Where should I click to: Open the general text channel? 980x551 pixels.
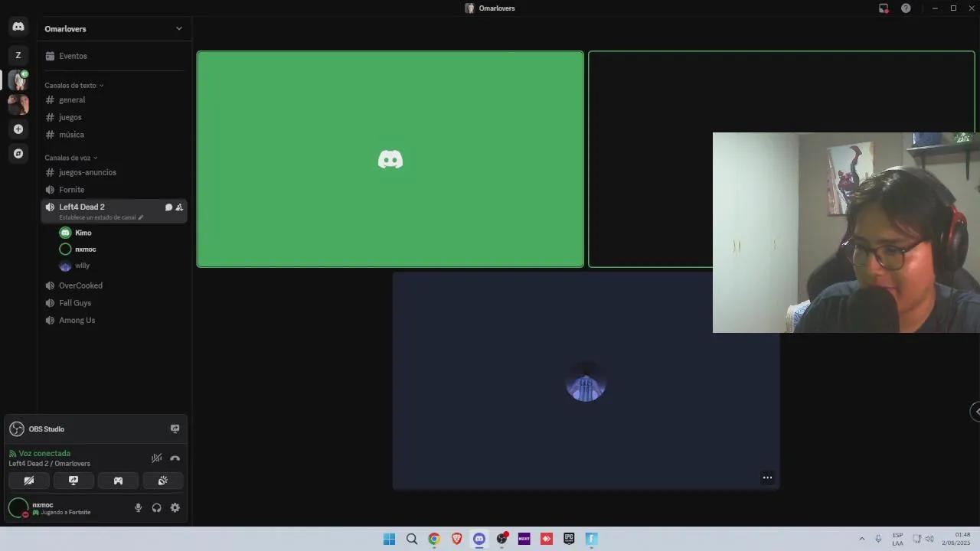(x=72, y=100)
